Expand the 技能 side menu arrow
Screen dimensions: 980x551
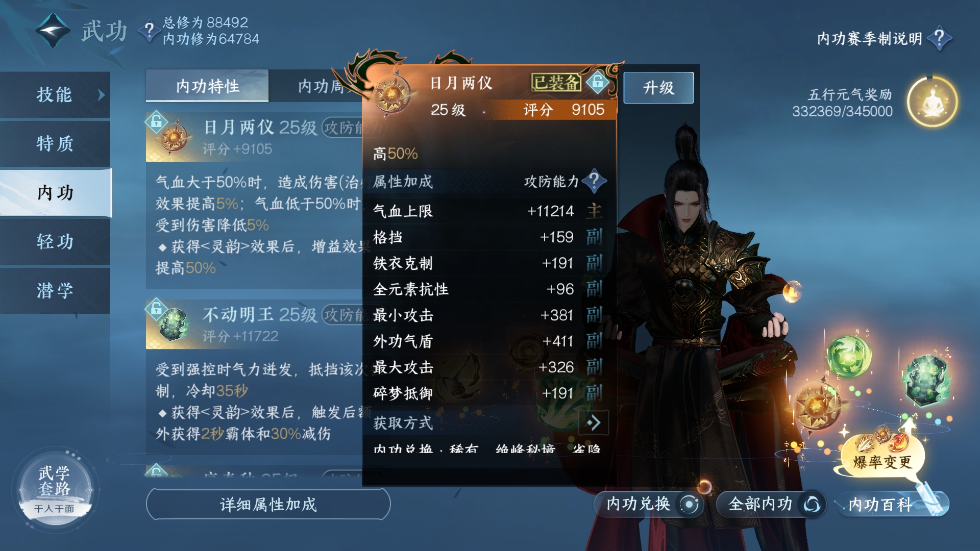coord(101,95)
